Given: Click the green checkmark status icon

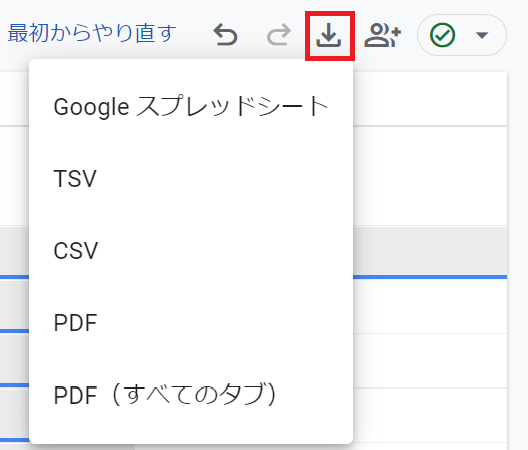Looking at the screenshot, I should point(442,35).
